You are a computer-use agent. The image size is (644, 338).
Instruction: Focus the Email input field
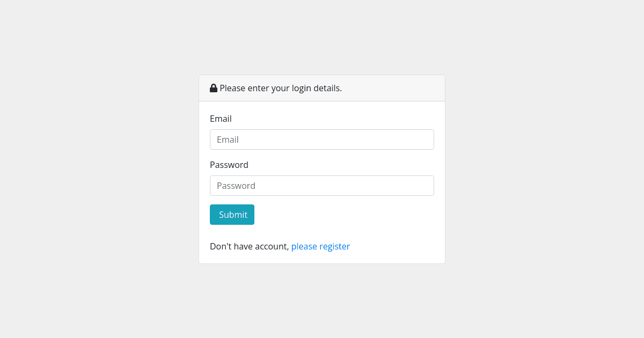coord(322,139)
